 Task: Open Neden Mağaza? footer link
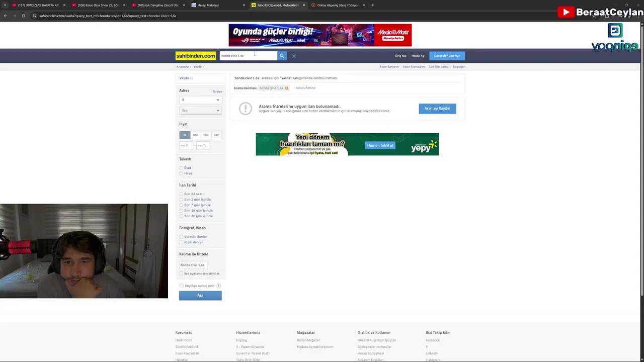click(x=308, y=340)
